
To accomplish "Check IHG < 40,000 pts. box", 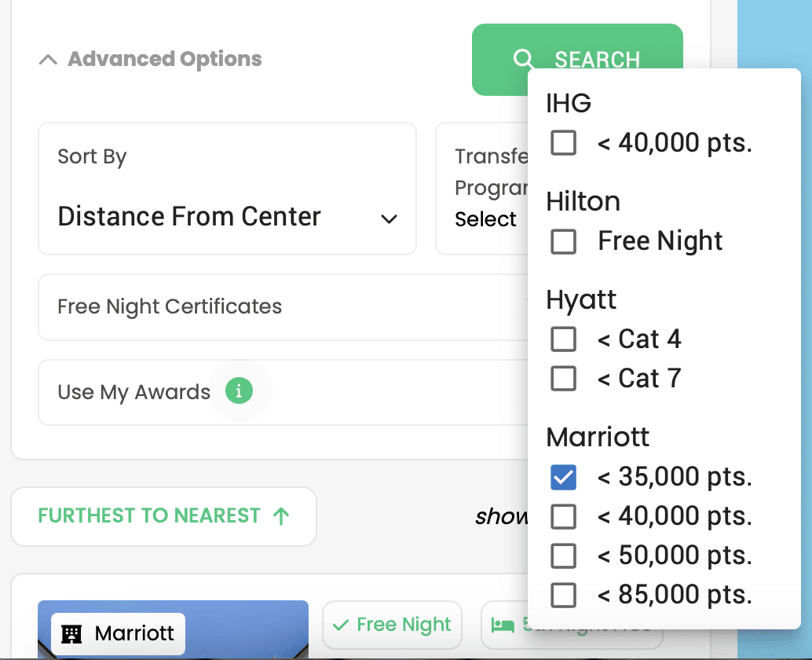I will click(563, 142).
